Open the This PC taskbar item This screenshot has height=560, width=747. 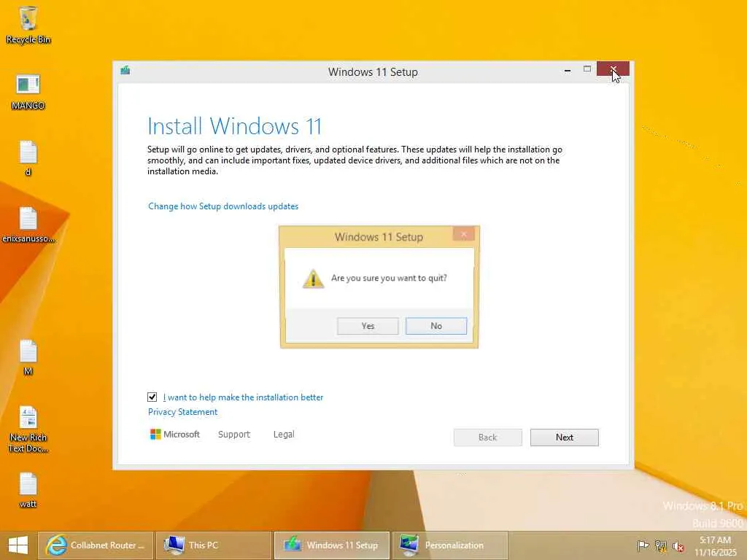(214, 545)
